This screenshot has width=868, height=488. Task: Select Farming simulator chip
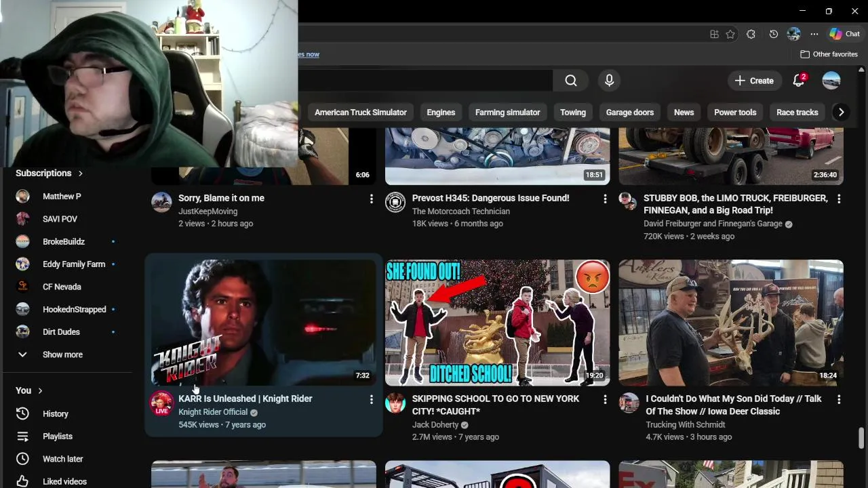[x=508, y=113]
